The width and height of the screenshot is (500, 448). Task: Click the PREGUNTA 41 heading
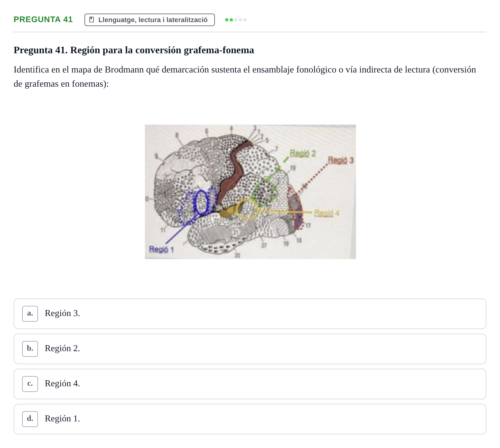[43, 20]
